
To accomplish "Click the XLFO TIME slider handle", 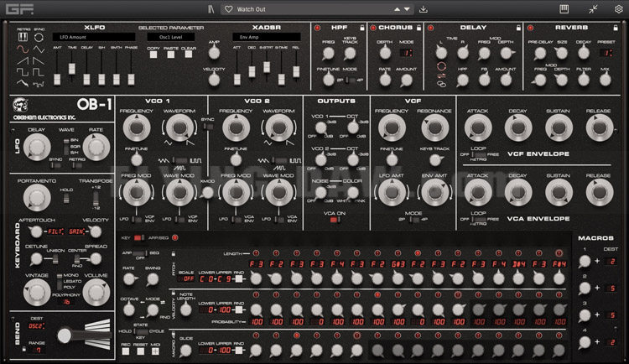I will coord(72,68).
